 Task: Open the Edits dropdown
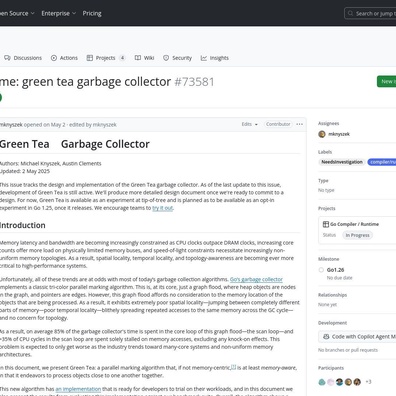250,124
